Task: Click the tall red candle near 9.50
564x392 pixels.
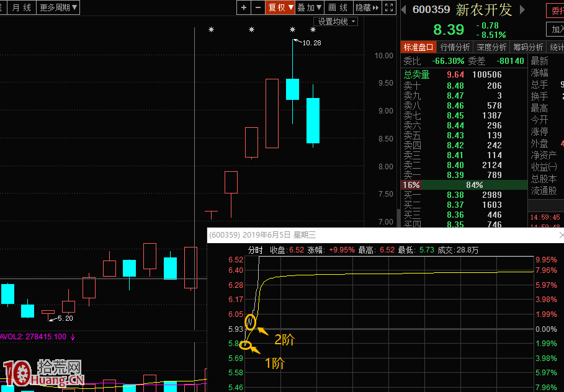Action: tap(272, 114)
